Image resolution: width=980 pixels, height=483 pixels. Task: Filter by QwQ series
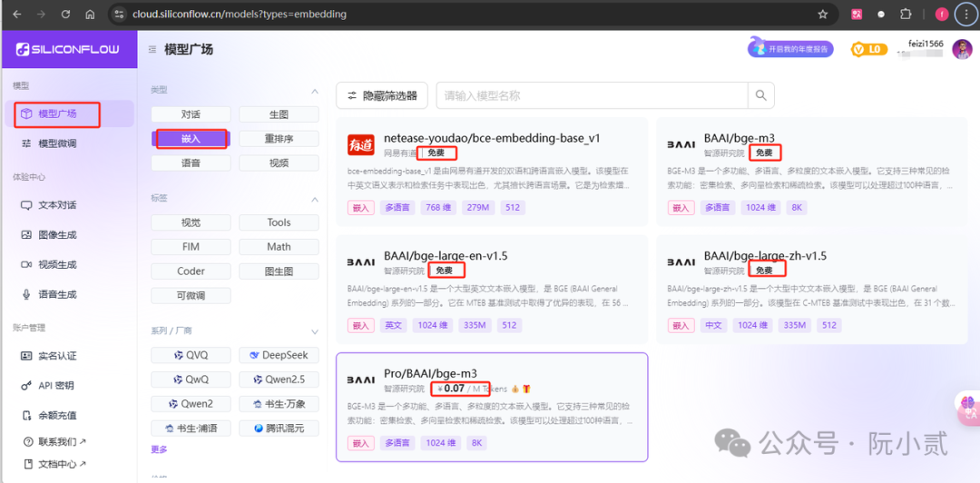coord(191,379)
